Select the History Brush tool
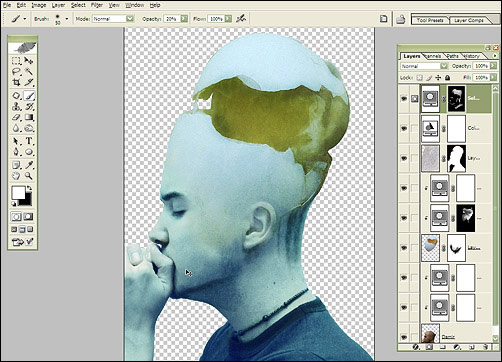 tap(29, 107)
